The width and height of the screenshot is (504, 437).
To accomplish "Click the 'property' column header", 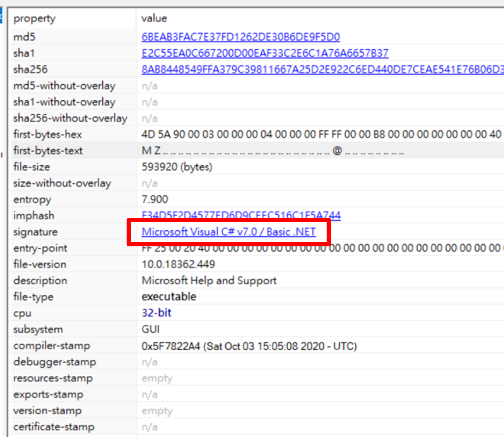I will tap(34, 19).
